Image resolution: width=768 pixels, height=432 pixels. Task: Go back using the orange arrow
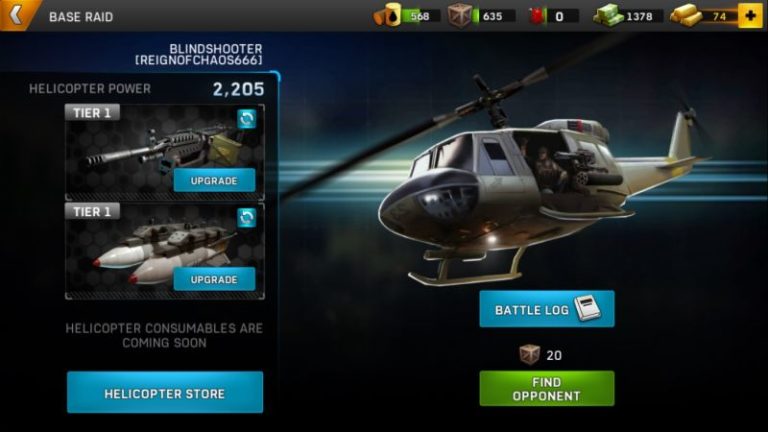pyautogui.click(x=16, y=15)
